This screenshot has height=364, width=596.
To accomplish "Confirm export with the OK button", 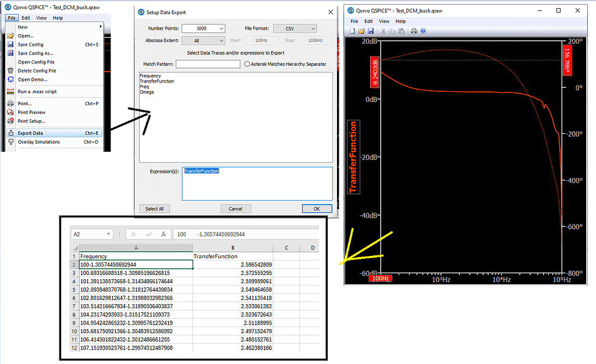I will (x=317, y=208).
